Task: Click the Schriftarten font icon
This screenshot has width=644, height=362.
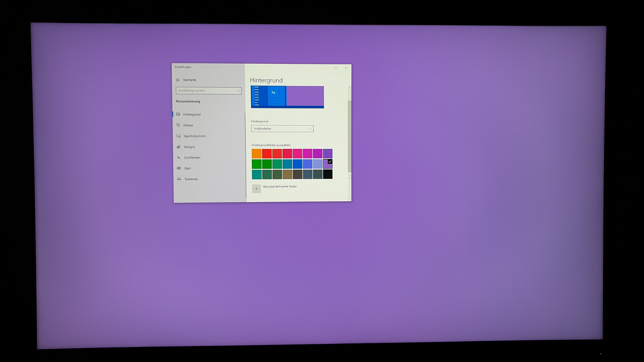Action: (178, 157)
